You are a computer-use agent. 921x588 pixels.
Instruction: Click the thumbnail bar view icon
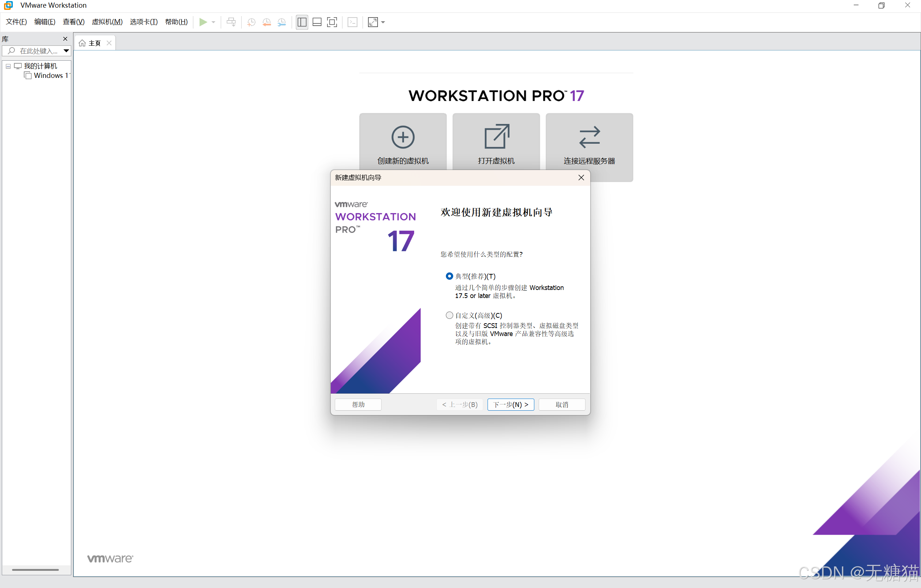(x=317, y=22)
